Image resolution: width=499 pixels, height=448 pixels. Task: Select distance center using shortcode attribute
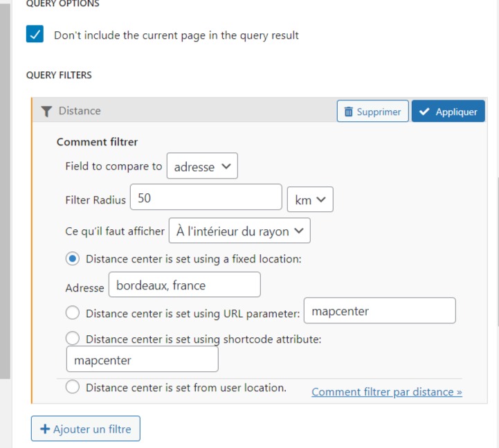tap(73, 339)
